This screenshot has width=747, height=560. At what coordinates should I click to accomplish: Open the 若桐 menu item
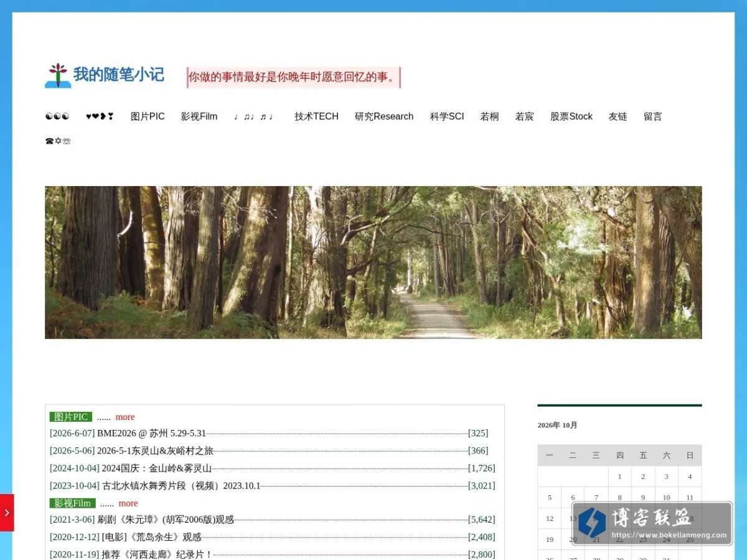(x=489, y=116)
